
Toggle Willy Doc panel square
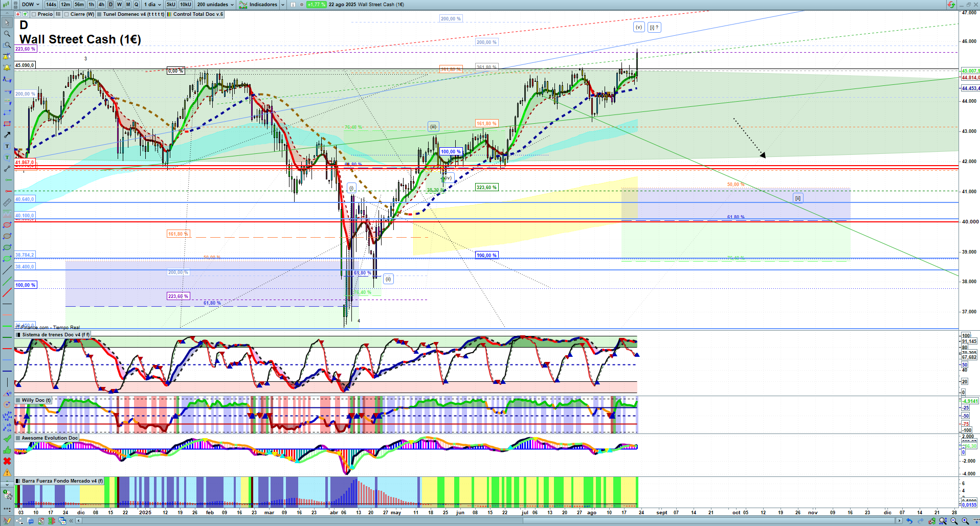[18, 400]
